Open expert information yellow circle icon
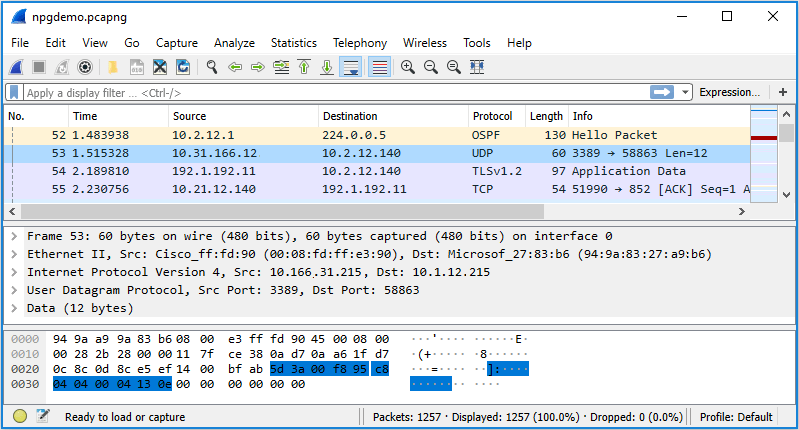Image resolution: width=799 pixels, height=430 pixels. [x=20, y=416]
